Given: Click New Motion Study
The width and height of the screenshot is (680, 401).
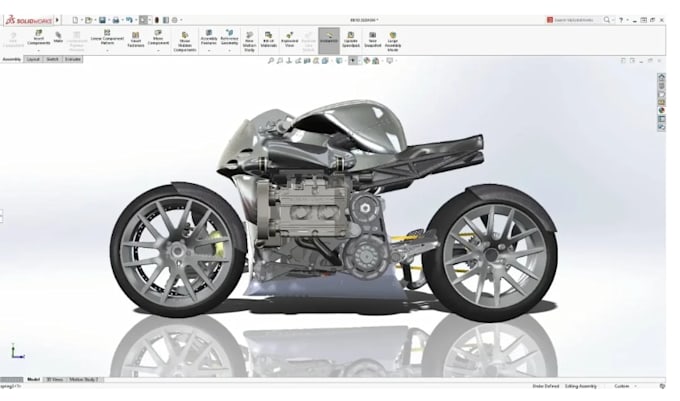Looking at the screenshot, I should coord(249,41).
